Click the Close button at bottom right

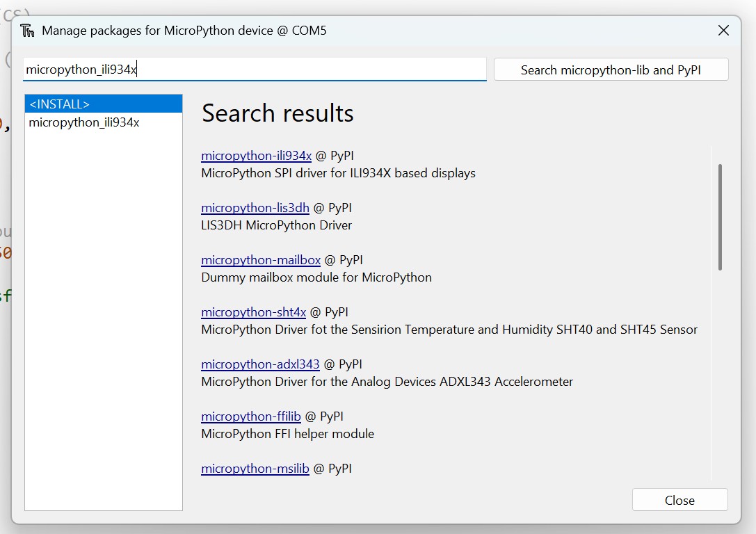pyautogui.click(x=679, y=500)
